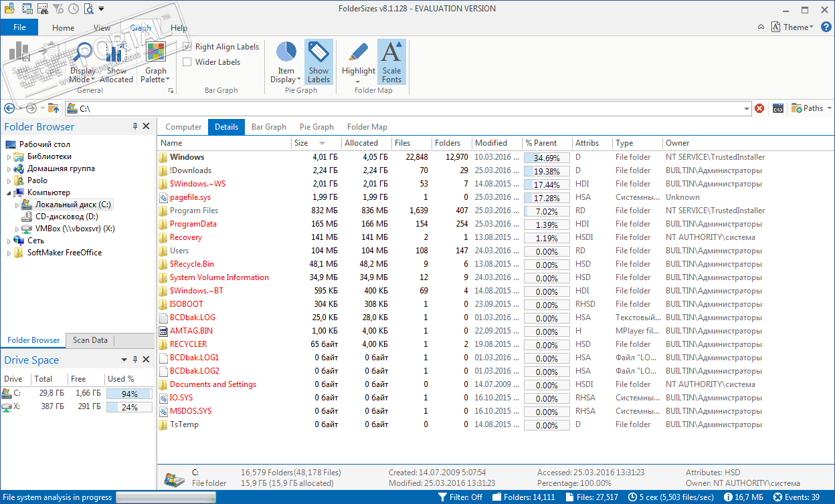This screenshot has width=835, height=504.
Task: Click the back navigation arrow
Action: click(10, 108)
